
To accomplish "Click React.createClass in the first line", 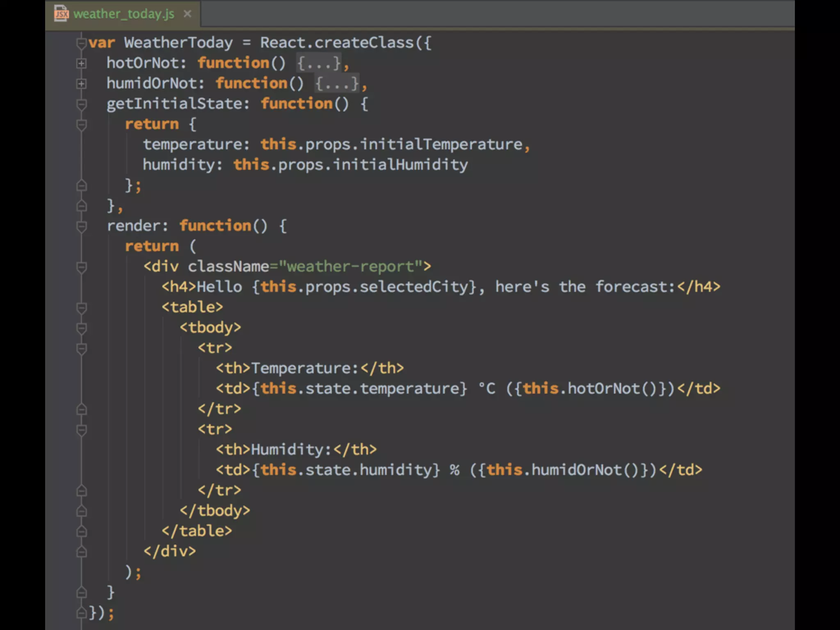I will pos(337,43).
